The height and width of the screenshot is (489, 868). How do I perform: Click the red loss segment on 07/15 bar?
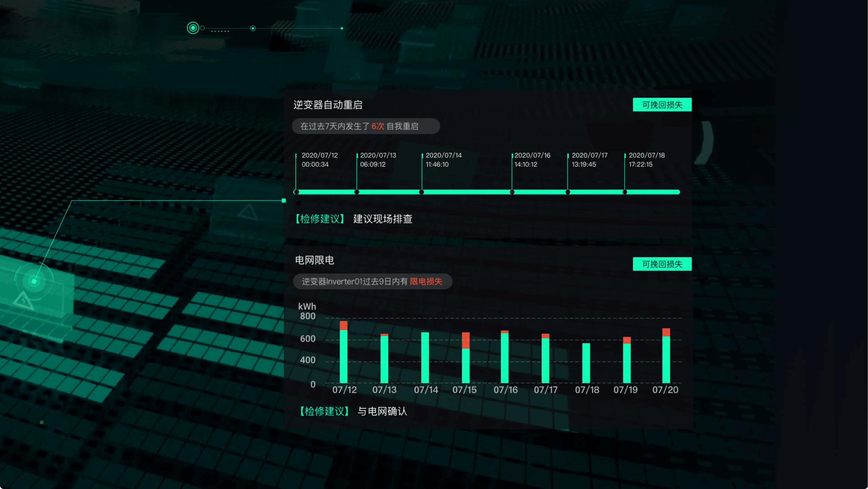tap(466, 340)
